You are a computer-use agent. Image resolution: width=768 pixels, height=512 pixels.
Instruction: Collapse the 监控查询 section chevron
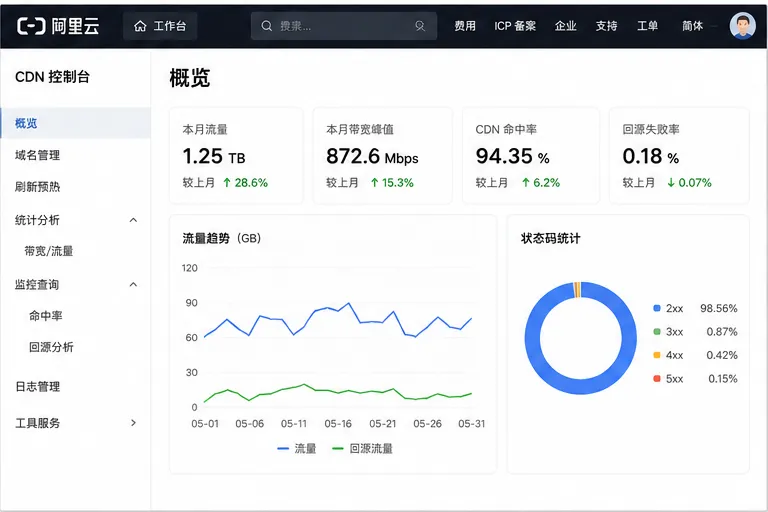[133, 284]
